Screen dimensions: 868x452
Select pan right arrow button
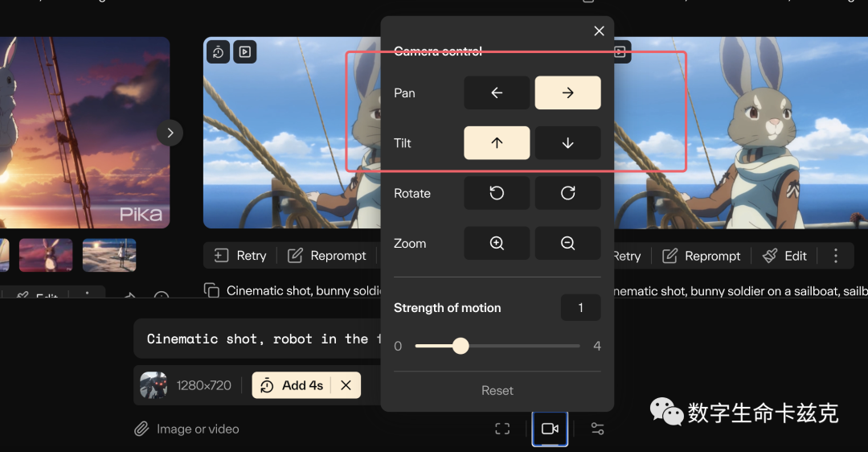click(x=567, y=92)
